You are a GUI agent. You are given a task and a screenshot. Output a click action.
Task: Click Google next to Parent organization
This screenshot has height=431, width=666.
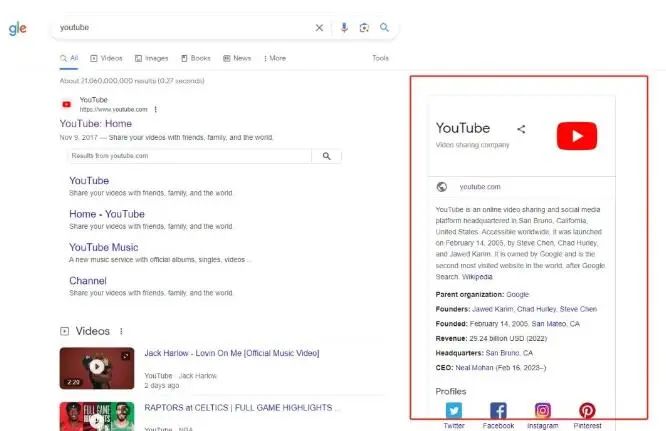(x=517, y=294)
